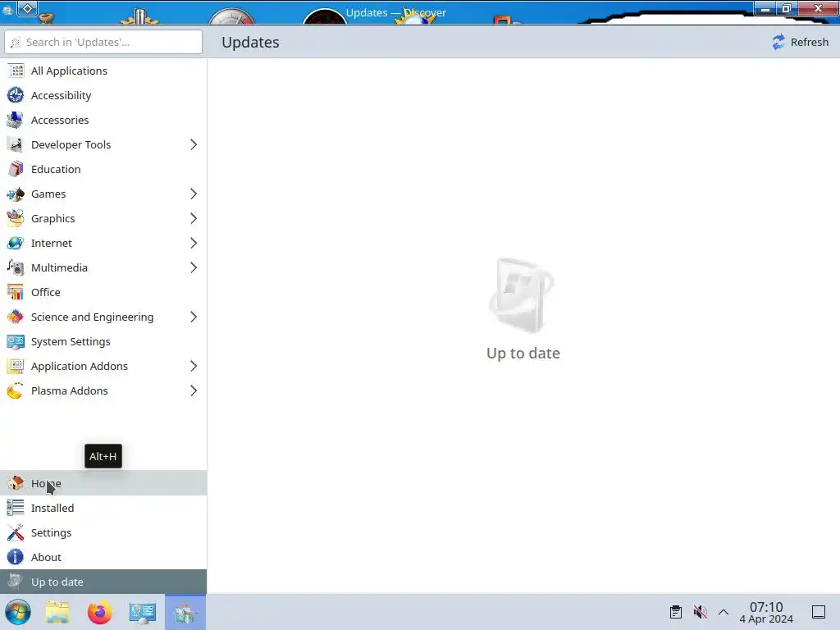The image size is (840, 630).
Task: Click the Multimedia speaker icon
Action: [x=16, y=268]
